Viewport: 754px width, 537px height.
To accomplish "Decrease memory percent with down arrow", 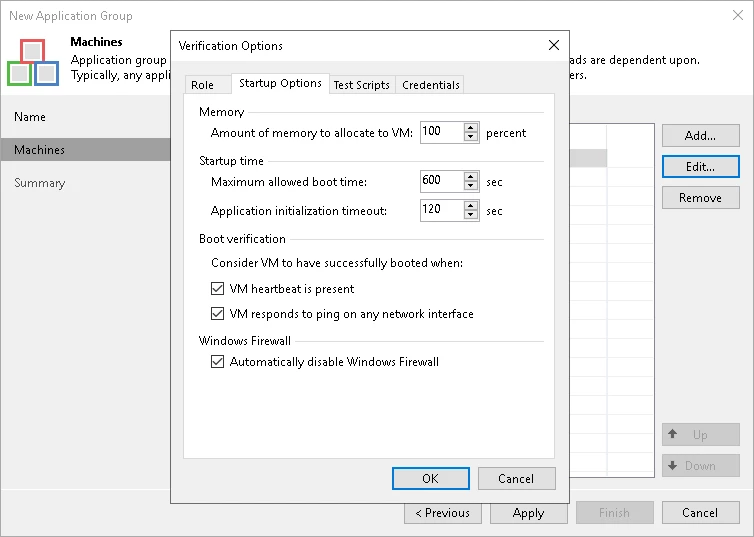I will (471, 137).
